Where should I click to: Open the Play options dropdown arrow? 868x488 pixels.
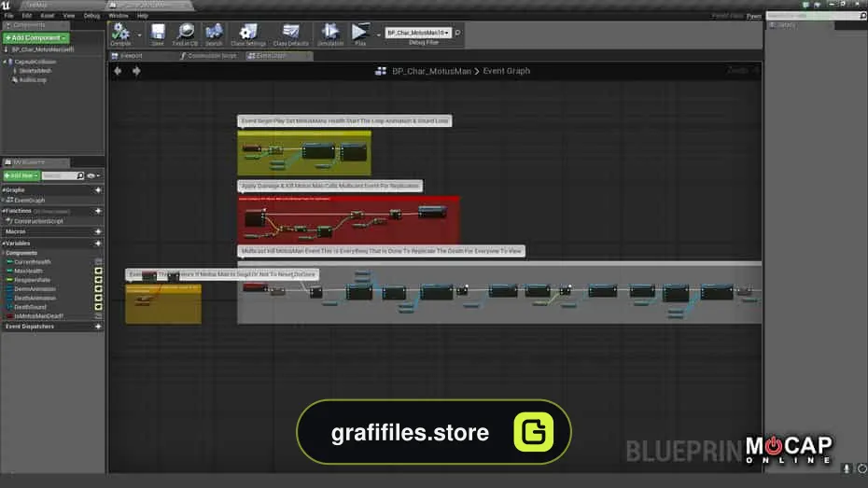[379, 35]
